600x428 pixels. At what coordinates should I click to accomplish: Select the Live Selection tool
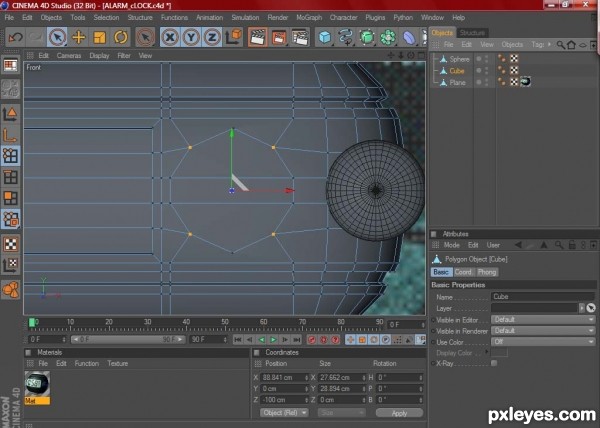(x=57, y=37)
